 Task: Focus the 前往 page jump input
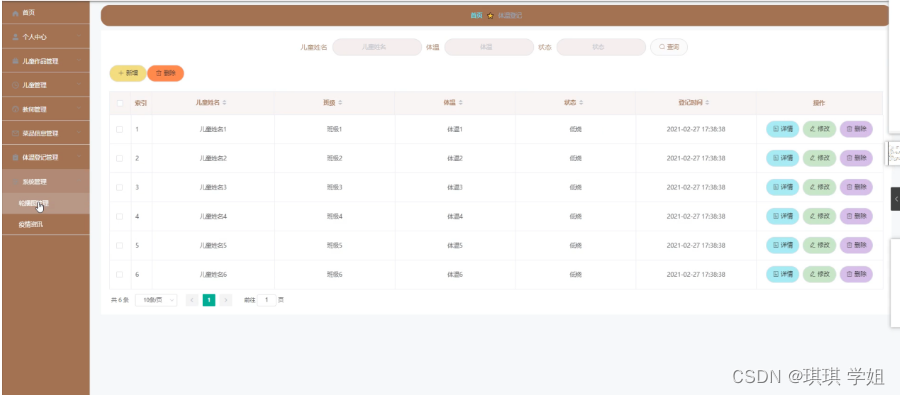(x=267, y=300)
